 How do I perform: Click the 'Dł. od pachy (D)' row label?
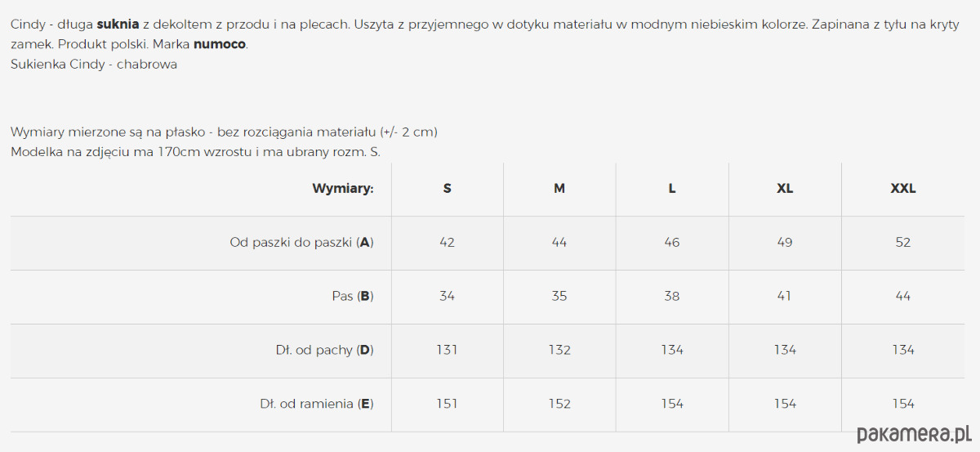pyautogui.click(x=324, y=351)
